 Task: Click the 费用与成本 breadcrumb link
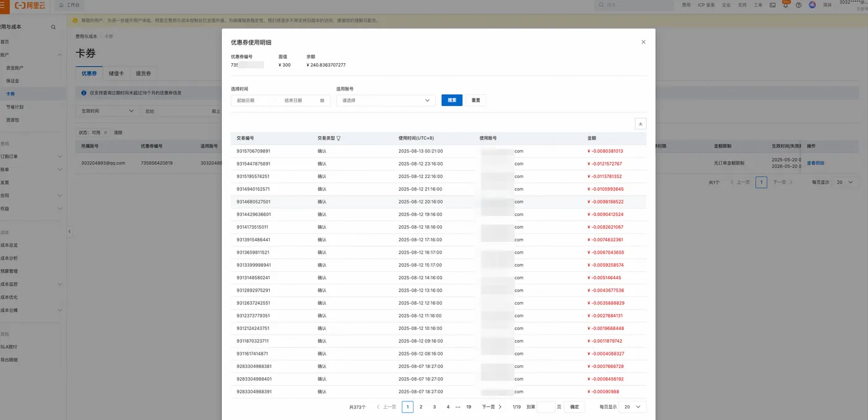click(x=86, y=37)
